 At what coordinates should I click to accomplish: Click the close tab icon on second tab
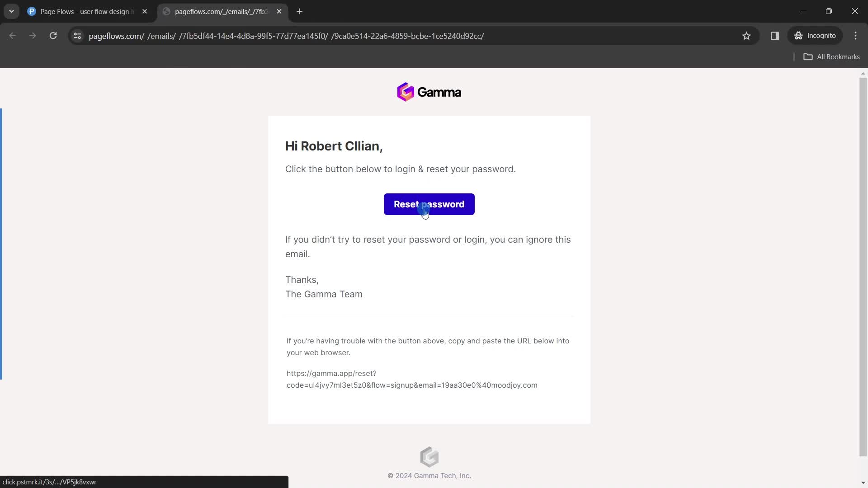279,11
